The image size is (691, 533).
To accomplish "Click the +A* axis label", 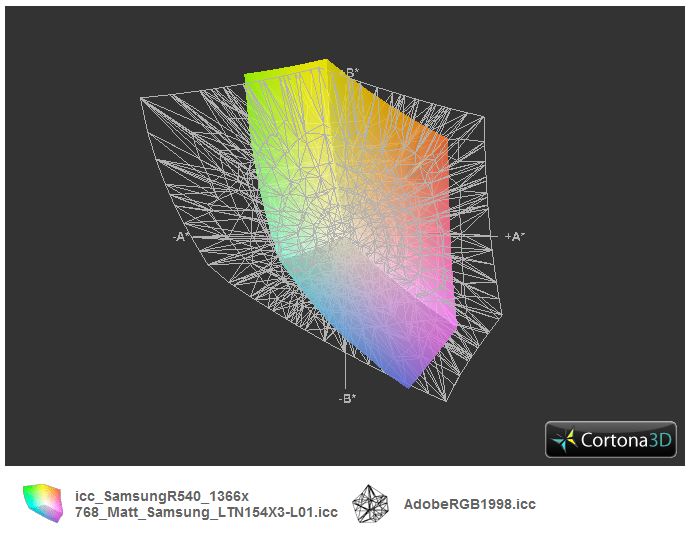I will coord(515,237).
